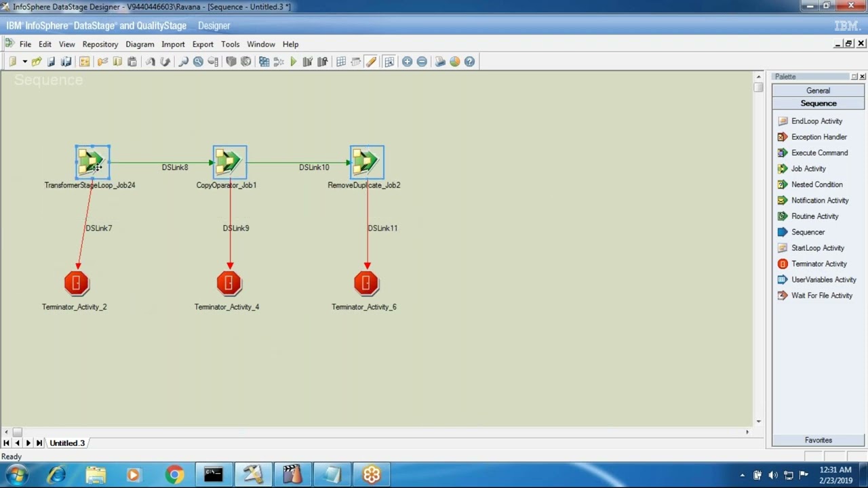868x488 pixels.
Task: Click the New job toolbar icon
Action: point(12,62)
